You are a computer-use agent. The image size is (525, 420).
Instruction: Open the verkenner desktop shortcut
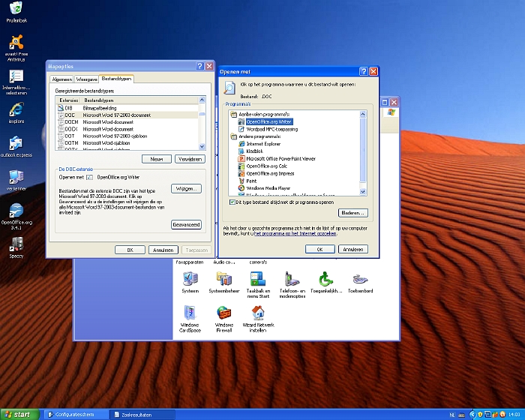pos(16,180)
